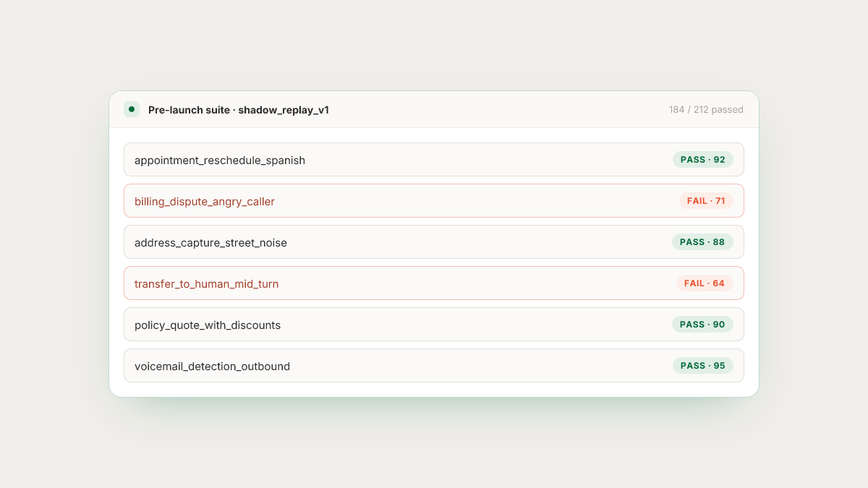Open the address_capture_street_noise test row
This screenshot has width=868, height=488.
(x=434, y=242)
